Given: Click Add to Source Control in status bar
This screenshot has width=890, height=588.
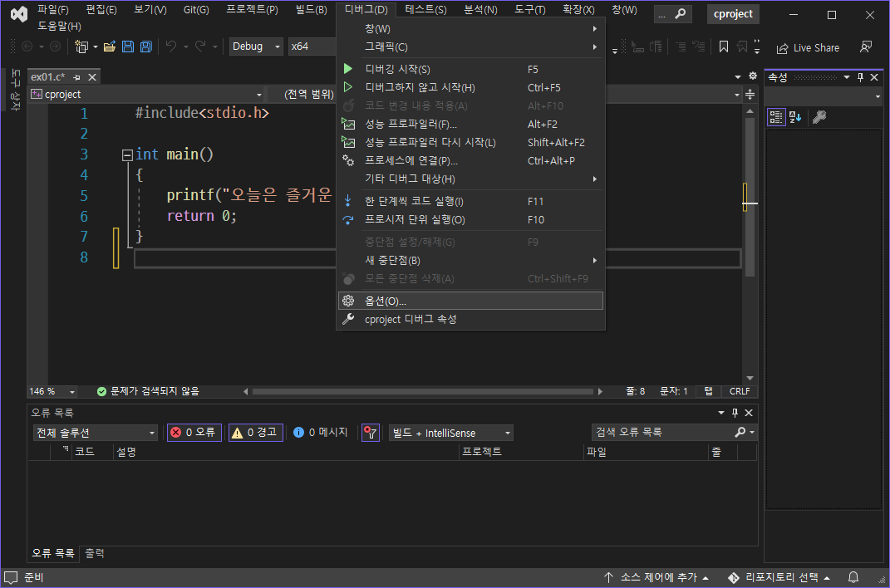Looking at the screenshot, I should pyautogui.click(x=656, y=577).
